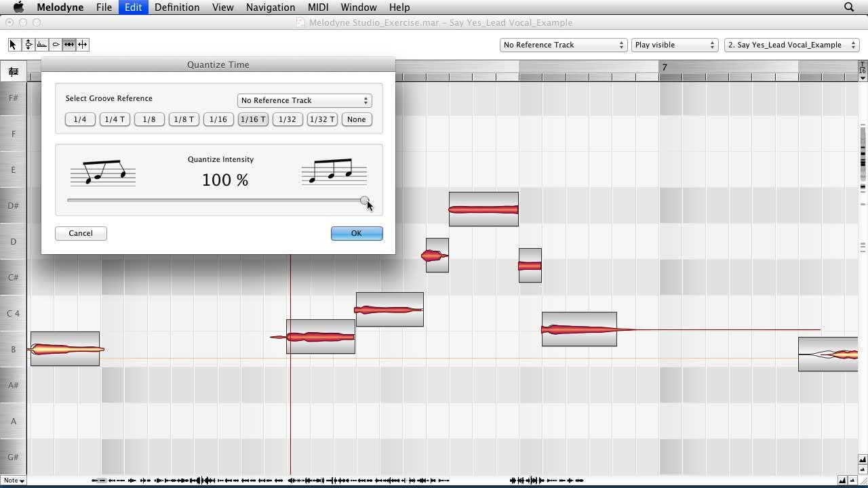Open toolbar No Reference Track dropdown
The image size is (868, 488).
point(563,45)
